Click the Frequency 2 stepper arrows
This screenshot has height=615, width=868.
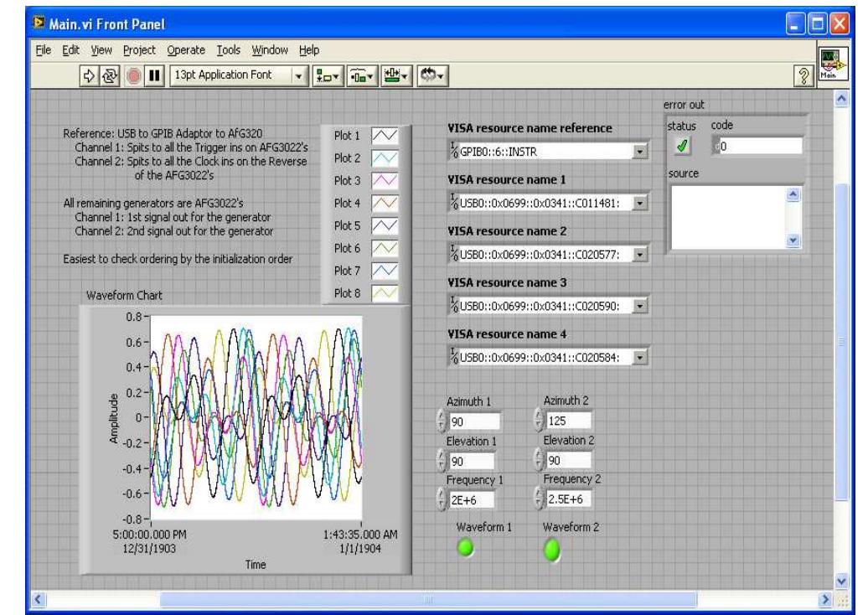click(539, 498)
